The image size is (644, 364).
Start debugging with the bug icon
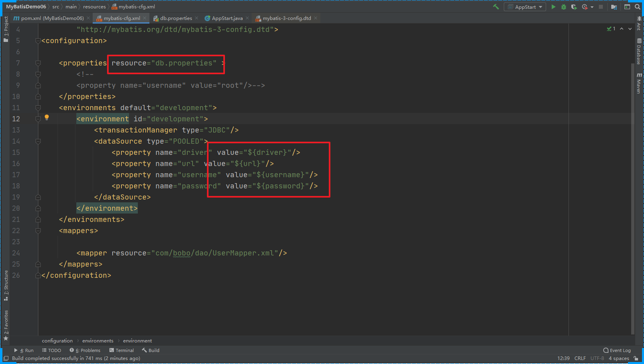564,7
